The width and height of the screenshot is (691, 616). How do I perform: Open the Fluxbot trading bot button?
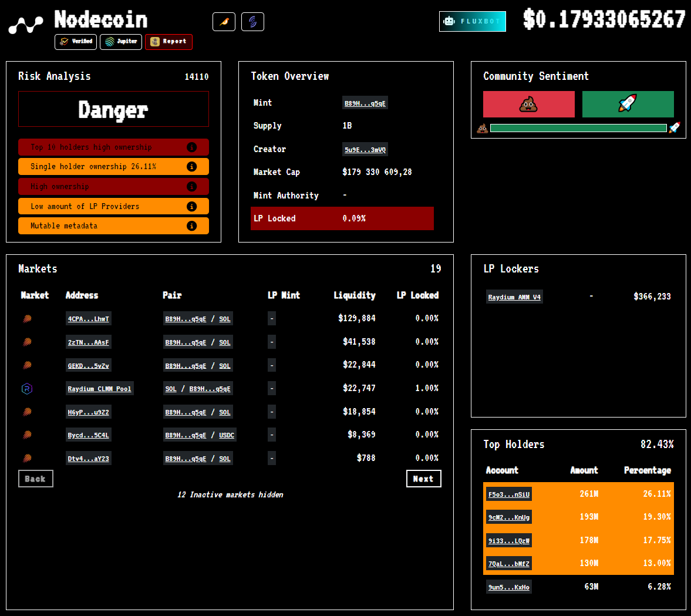pos(473,21)
